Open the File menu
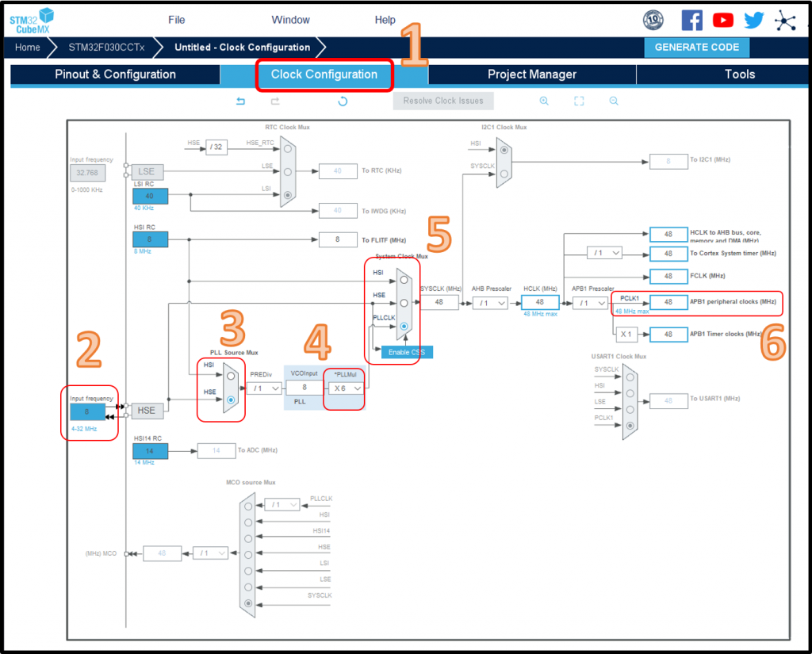This screenshot has width=812, height=654. [177, 20]
